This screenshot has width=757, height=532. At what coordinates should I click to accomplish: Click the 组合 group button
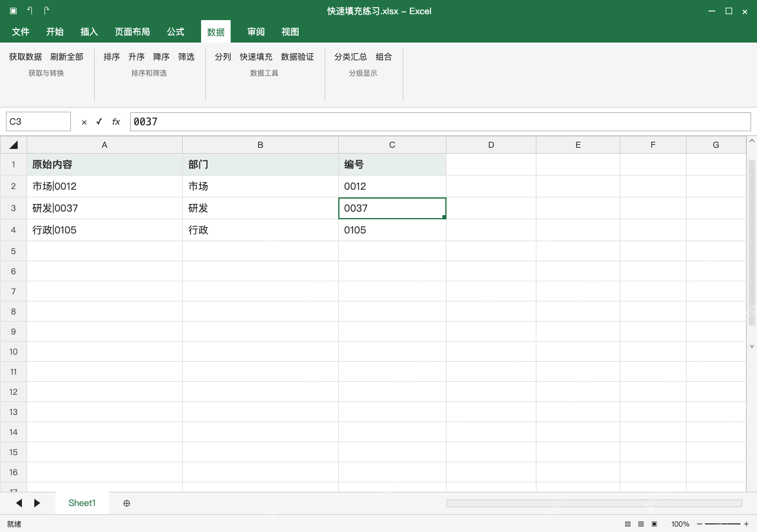tap(384, 57)
